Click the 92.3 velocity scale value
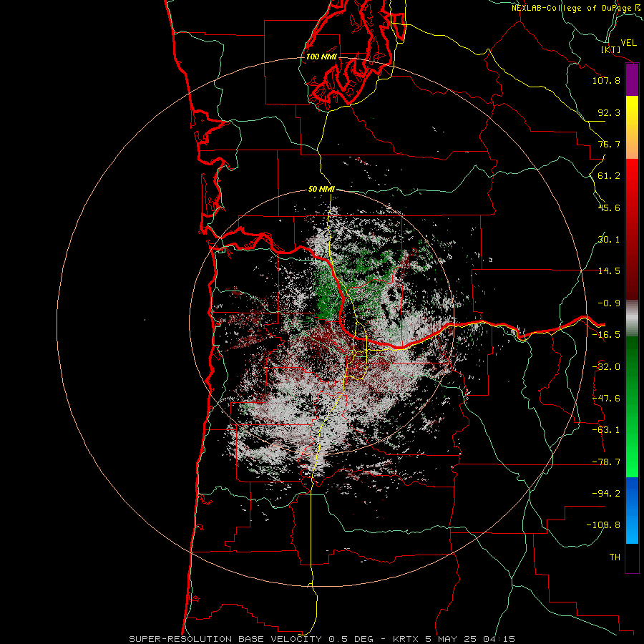Viewport: 644px width, 644px height. coord(609,112)
